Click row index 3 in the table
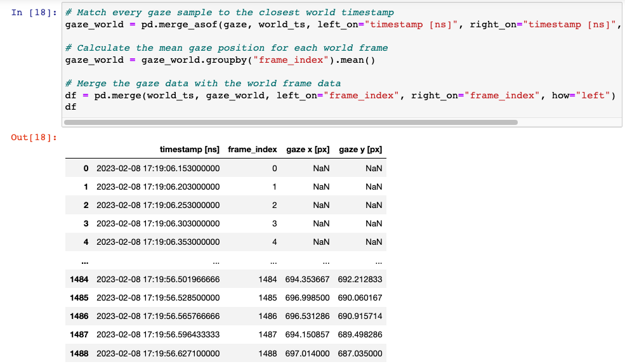Screen dimensions: 625x364 coord(86,223)
